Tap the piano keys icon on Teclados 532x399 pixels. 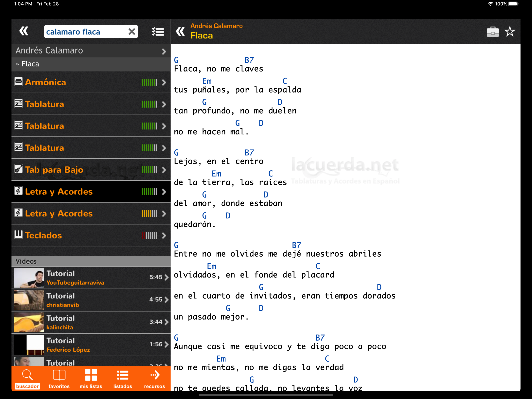pyautogui.click(x=18, y=235)
